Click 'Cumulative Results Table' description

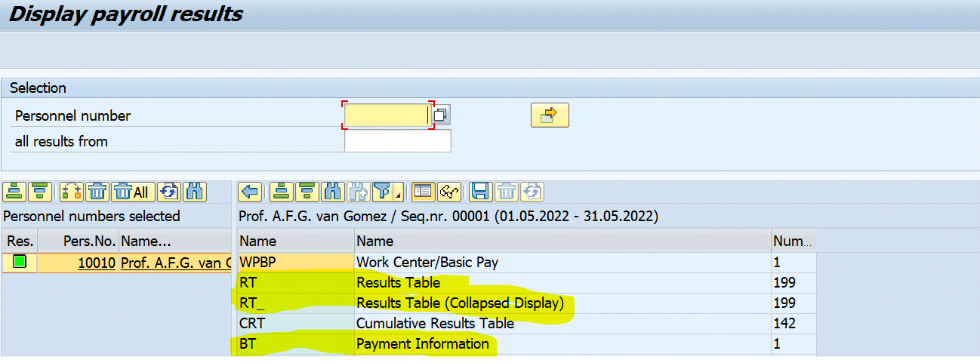click(x=435, y=324)
